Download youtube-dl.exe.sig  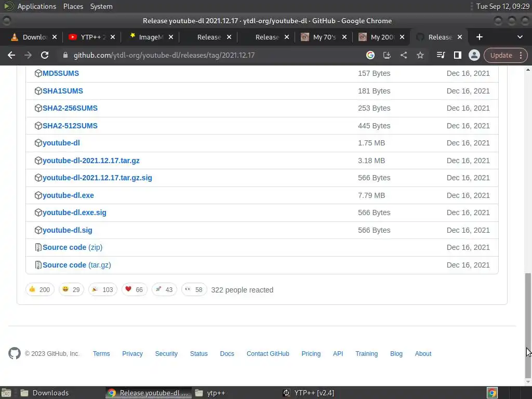coord(74,212)
